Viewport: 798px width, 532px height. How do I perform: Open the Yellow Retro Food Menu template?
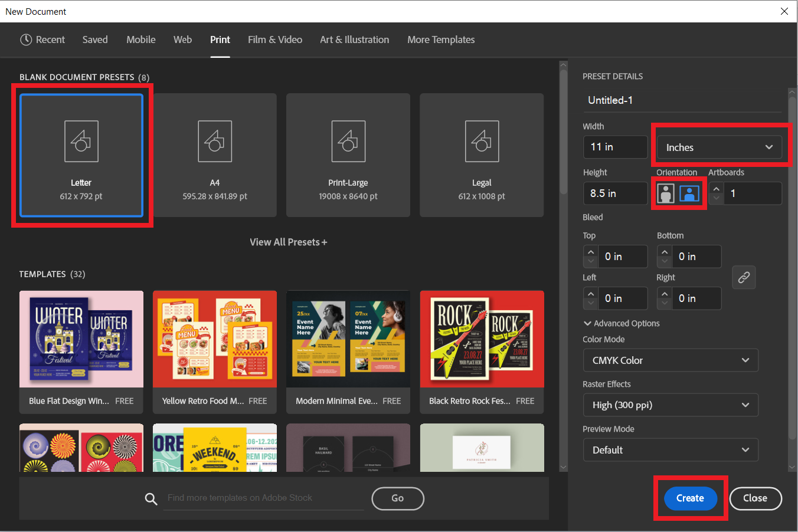click(215, 352)
